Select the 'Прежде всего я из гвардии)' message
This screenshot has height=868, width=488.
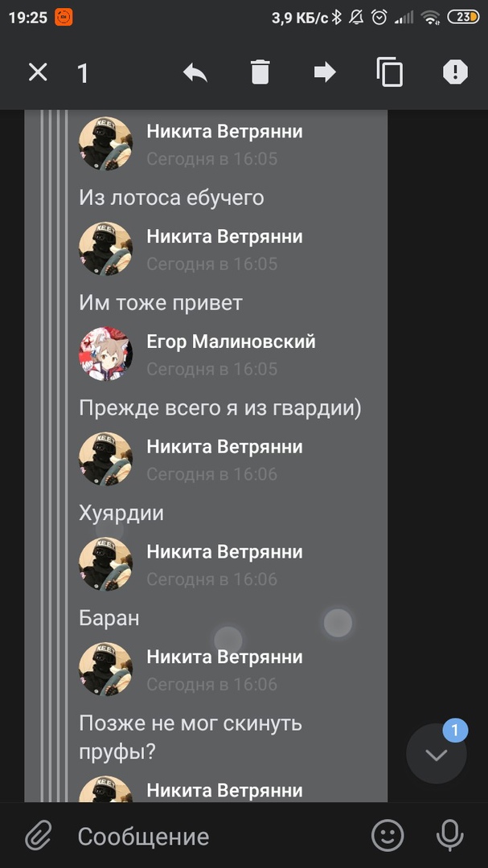[x=220, y=408]
